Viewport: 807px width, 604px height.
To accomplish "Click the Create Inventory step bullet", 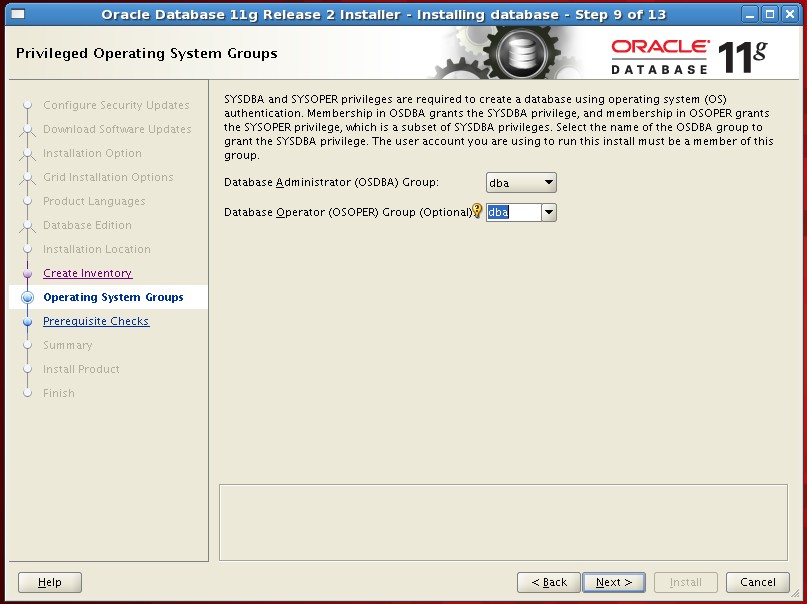I will 28,274.
